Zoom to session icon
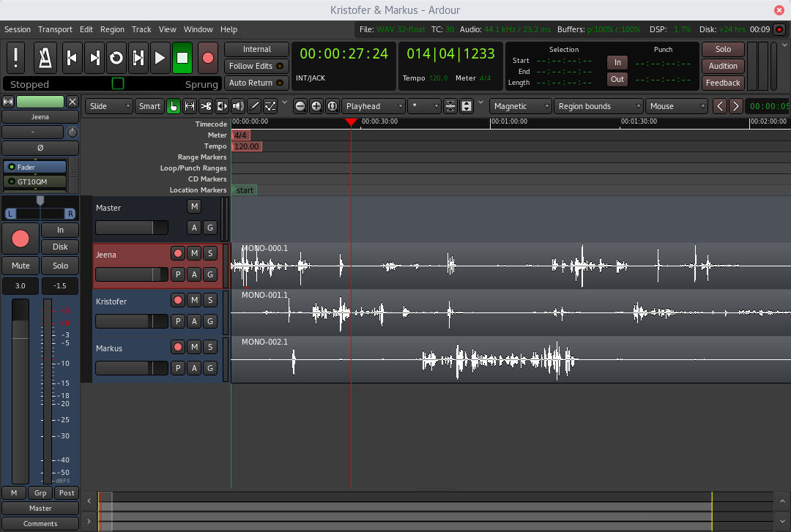 pos(333,106)
